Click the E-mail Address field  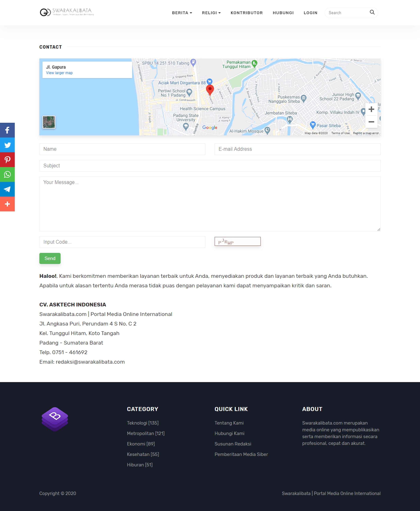click(x=297, y=149)
